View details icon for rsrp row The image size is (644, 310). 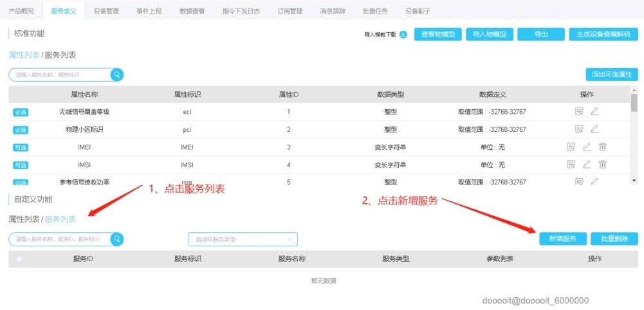pos(579,181)
